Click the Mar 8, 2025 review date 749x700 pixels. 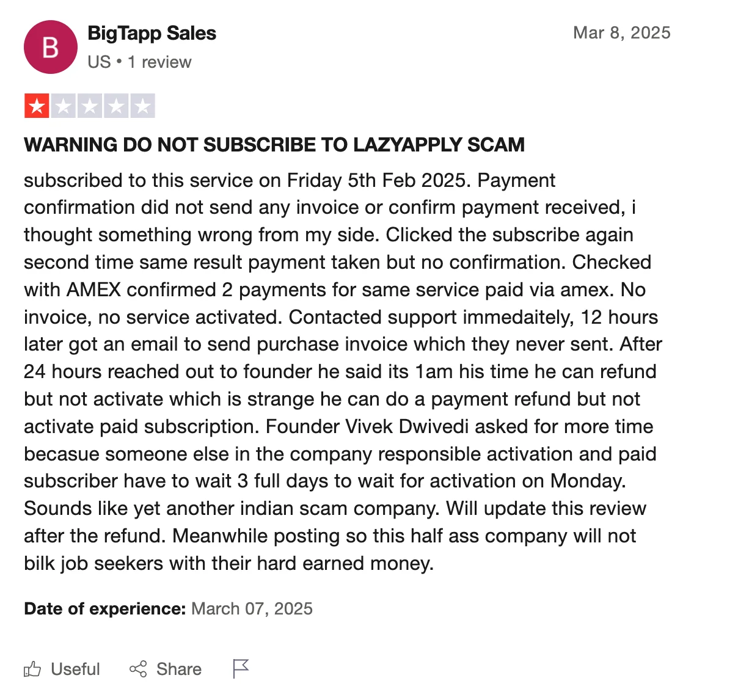pos(621,33)
